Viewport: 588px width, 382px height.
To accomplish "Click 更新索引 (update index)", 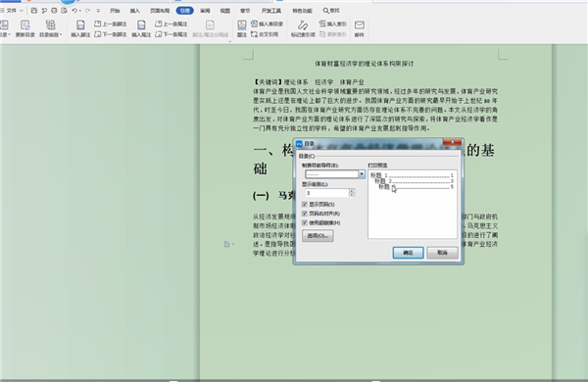I will coord(332,34).
